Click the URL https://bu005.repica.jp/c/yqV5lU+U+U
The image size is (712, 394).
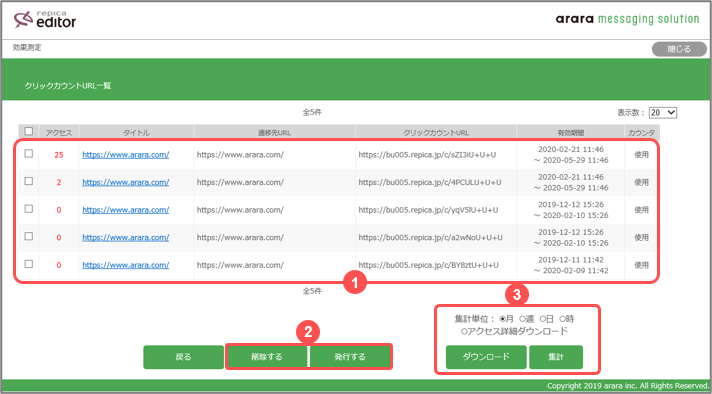click(428, 210)
